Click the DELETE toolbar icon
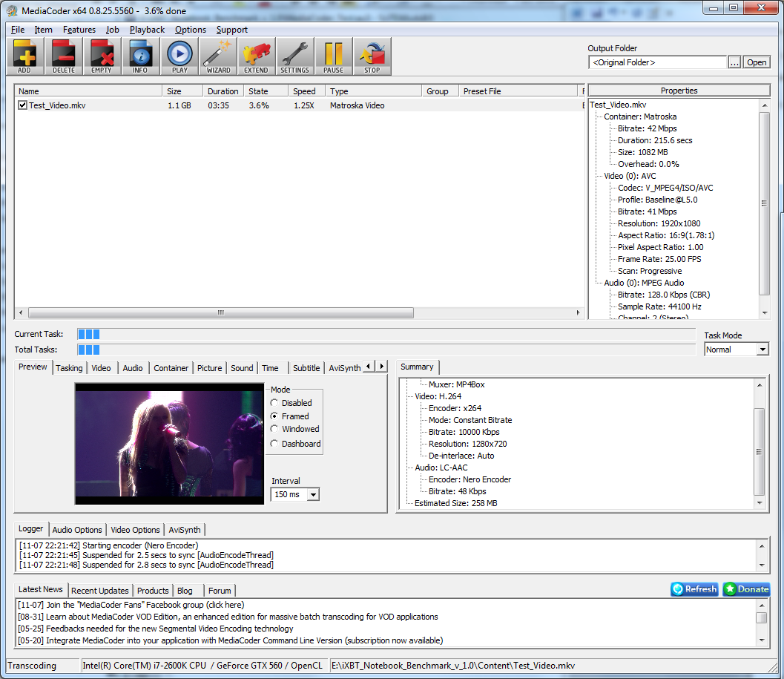 point(64,56)
